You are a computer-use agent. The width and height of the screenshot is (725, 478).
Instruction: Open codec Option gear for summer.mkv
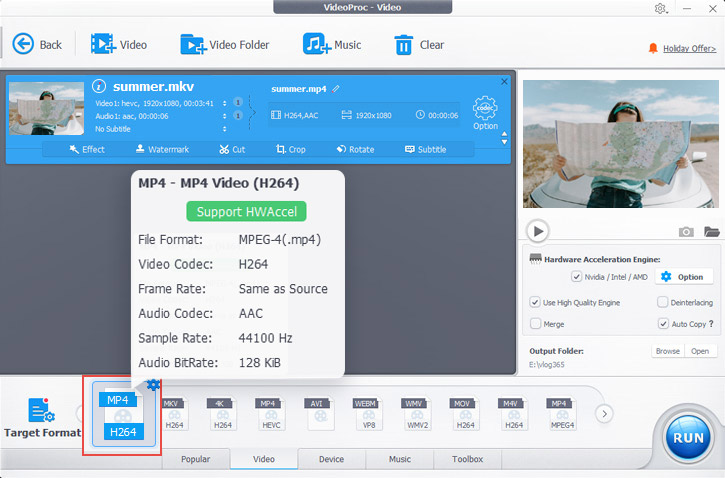coord(485,113)
